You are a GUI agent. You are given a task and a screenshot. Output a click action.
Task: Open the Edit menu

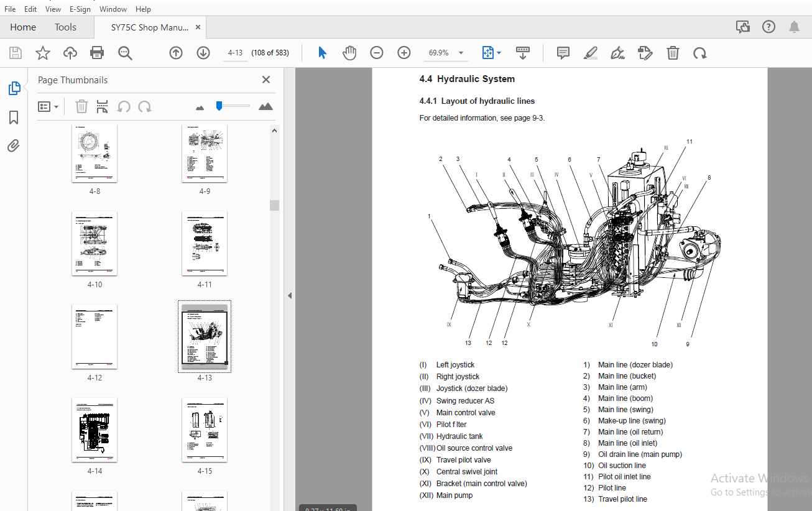[x=30, y=9]
